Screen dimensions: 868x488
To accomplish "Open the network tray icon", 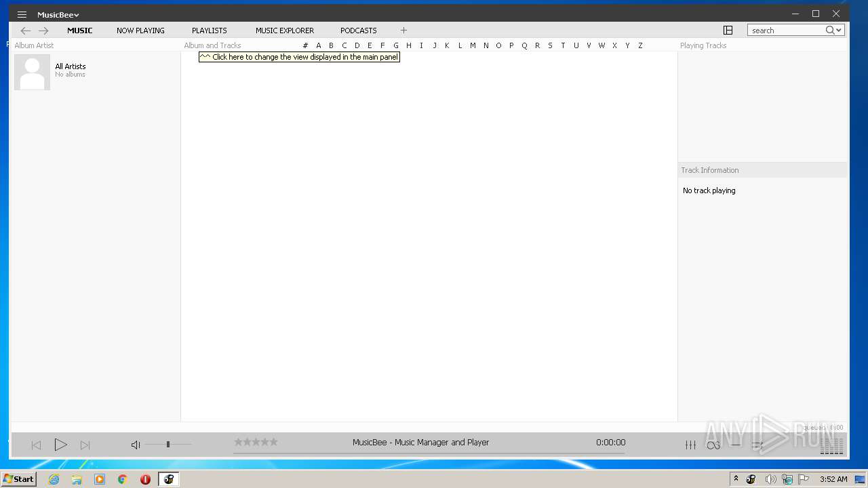I will [787, 479].
